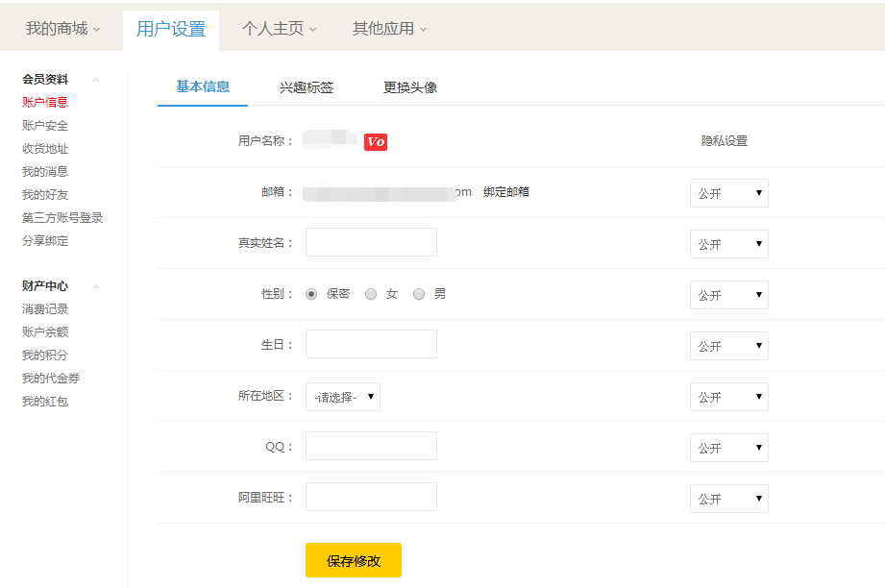885x588 pixels.
Task: Open 第三方账号登录 in the sidebar
Action: [62, 218]
